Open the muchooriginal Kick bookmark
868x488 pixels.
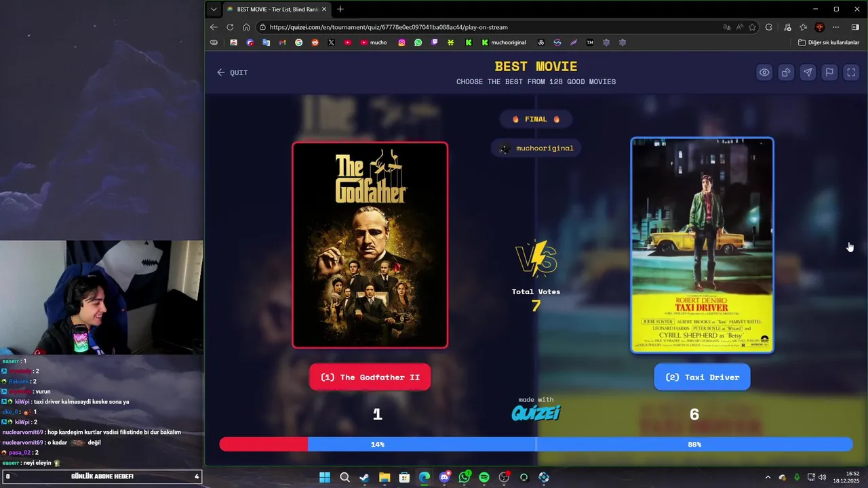pos(504,42)
